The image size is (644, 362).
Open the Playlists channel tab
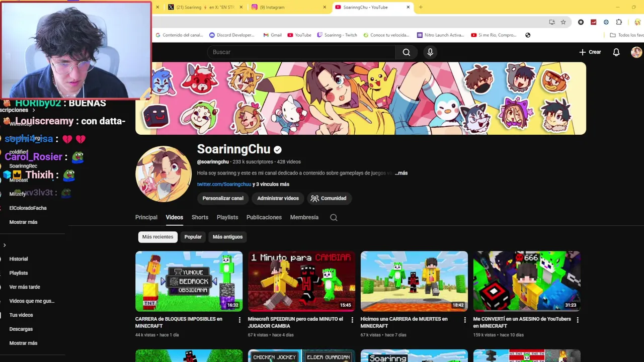click(x=227, y=218)
